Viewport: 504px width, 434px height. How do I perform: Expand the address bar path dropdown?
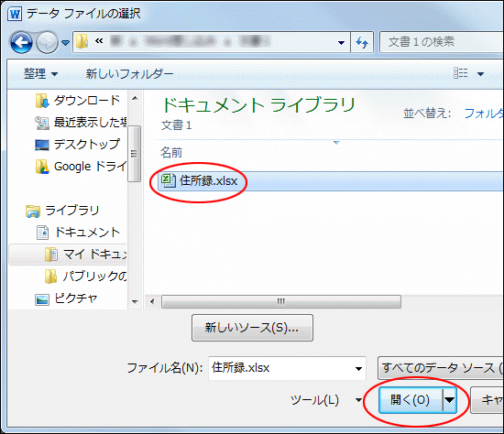(x=341, y=42)
